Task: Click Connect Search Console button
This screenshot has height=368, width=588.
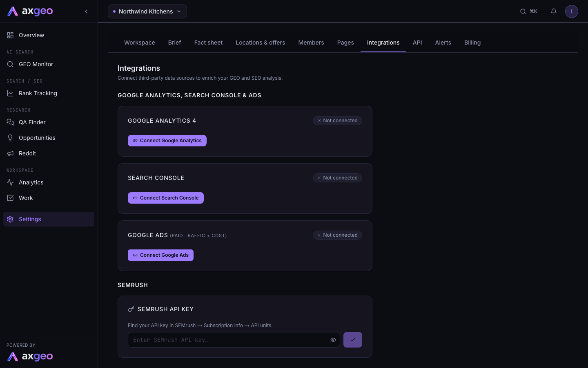Action: pos(166,198)
